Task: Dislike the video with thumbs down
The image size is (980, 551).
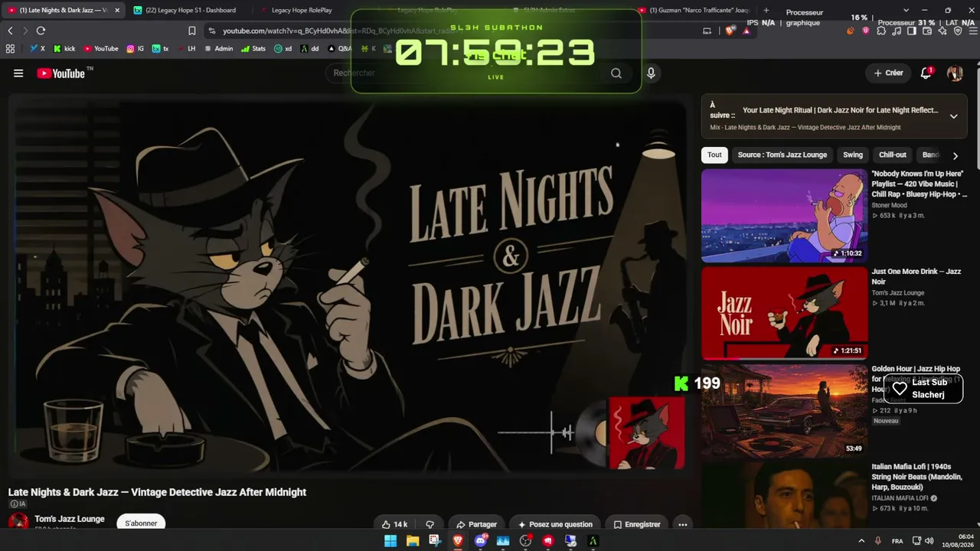Action: [x=430, y=524]
